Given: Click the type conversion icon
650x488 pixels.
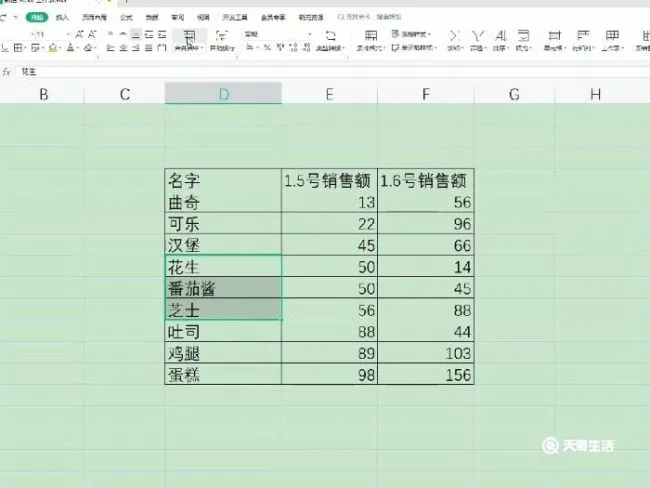Looking at the screenshot, I should (330, 36).
